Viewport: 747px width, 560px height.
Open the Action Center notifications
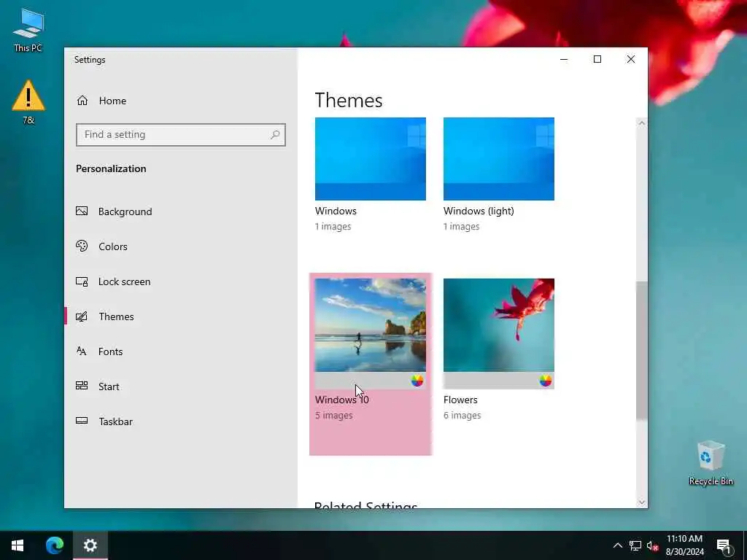pos(724,545)
